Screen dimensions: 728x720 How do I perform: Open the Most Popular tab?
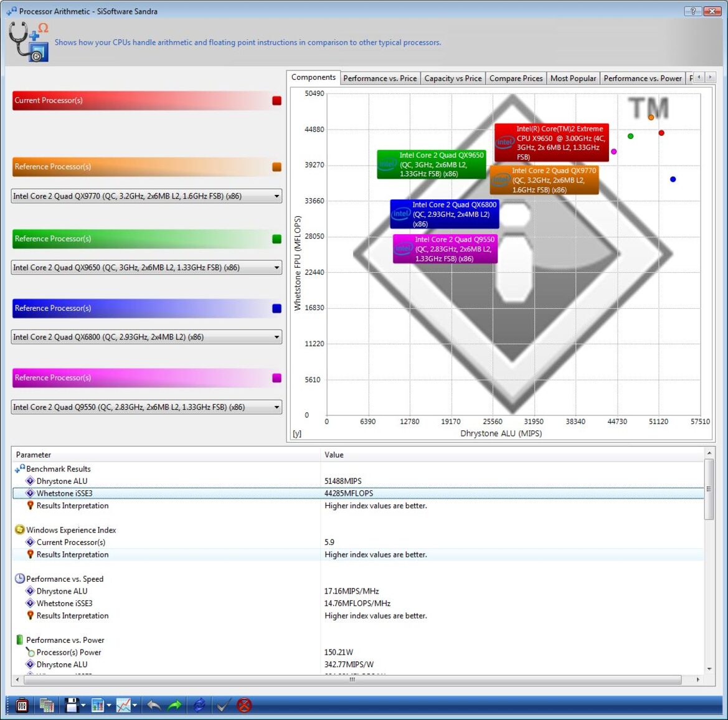click(x=573, y=78)
